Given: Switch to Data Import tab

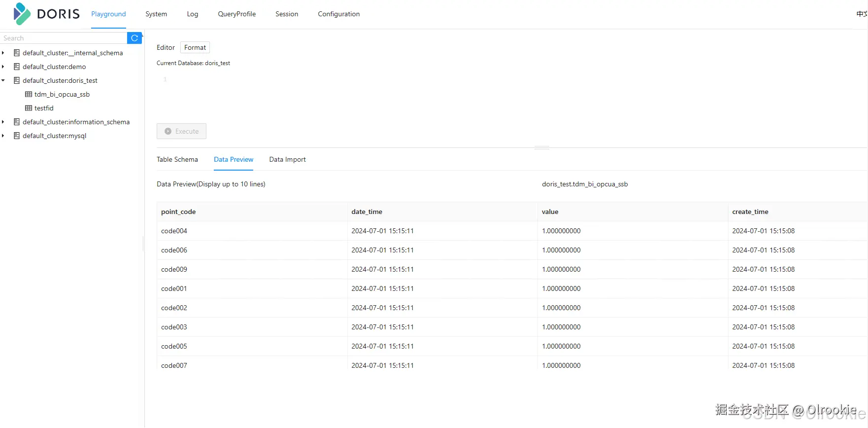Looking at the screenshot, I should 288,159.
